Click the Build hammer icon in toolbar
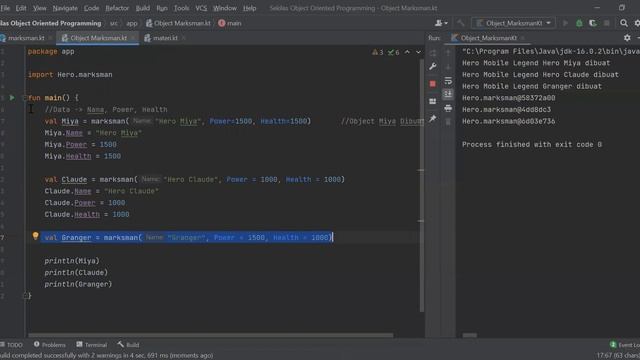 [x=461, y=23]
